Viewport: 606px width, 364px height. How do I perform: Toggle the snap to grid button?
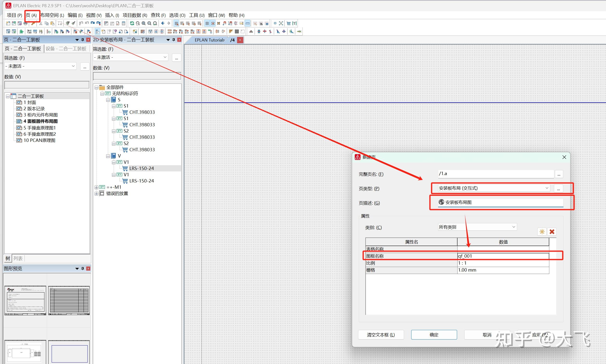point(213,23)
